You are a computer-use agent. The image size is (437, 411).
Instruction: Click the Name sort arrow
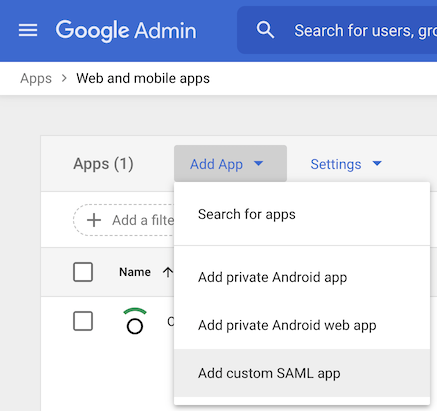[x=168, y=272]
